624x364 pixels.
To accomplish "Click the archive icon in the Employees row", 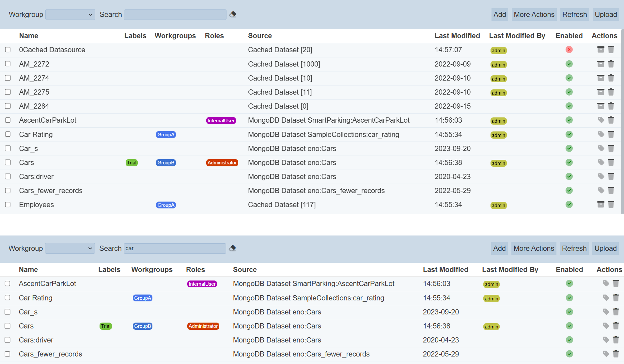I will coord(601,205).
